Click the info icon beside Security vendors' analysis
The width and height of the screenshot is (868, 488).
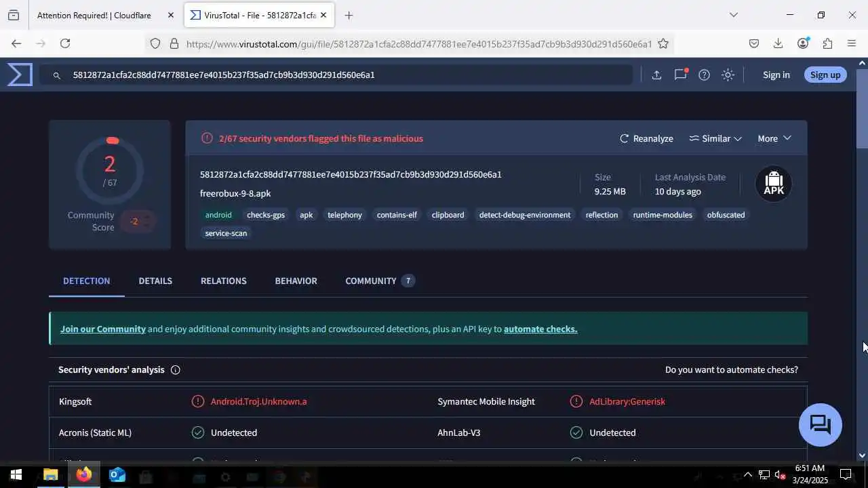(176, 370)
